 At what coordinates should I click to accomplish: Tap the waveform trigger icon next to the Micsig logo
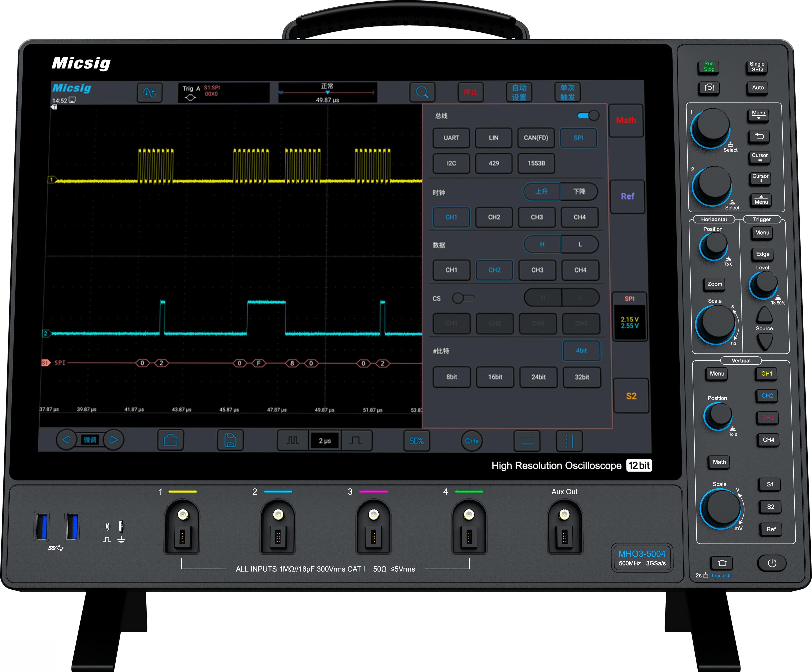(x=150, y=92)
